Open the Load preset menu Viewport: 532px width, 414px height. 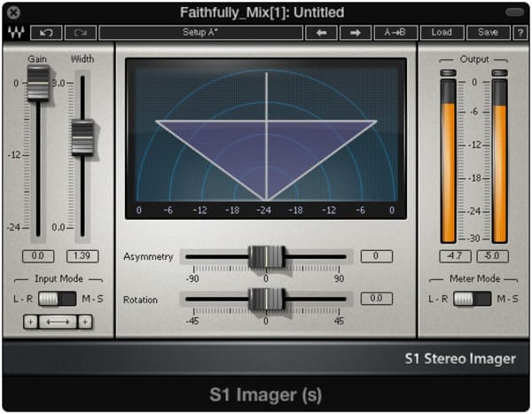(x=442, y=33)
